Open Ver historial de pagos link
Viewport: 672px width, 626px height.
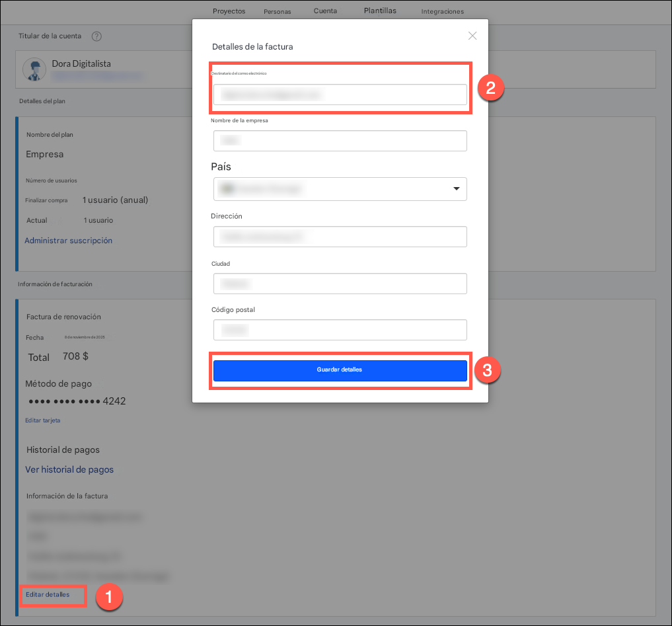(69, 469)
